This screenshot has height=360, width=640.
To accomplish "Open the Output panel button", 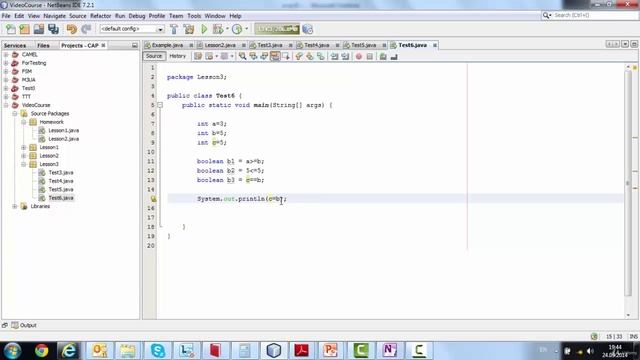I will coord(24,325).
